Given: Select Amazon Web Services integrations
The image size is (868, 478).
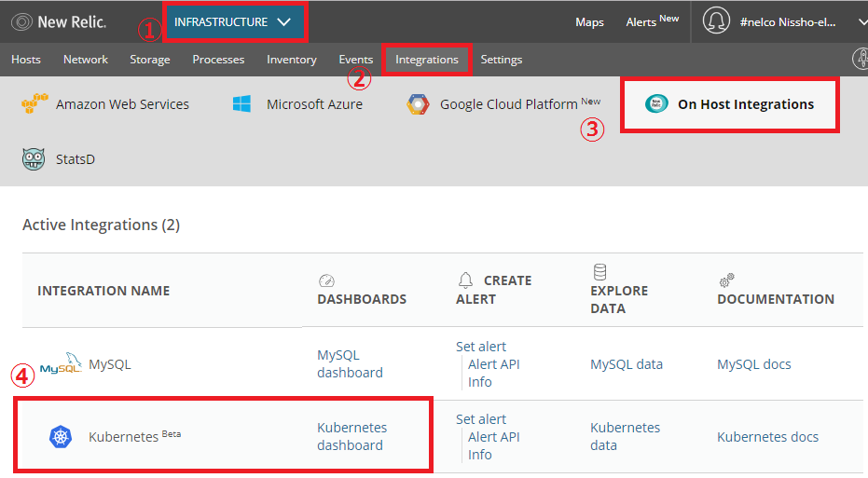Looking at the screenshot, I should coord(122,104).
